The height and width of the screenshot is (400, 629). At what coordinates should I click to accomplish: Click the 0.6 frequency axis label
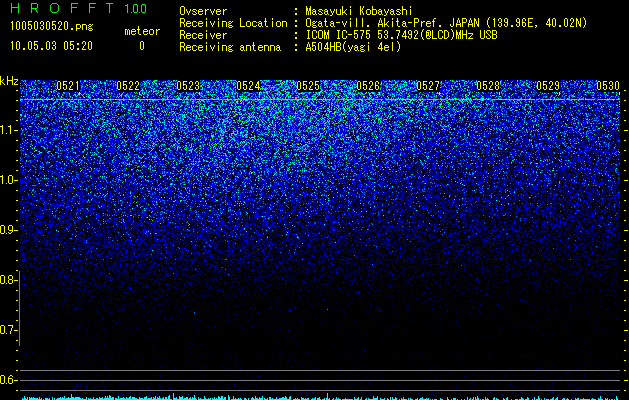point(7,380)
